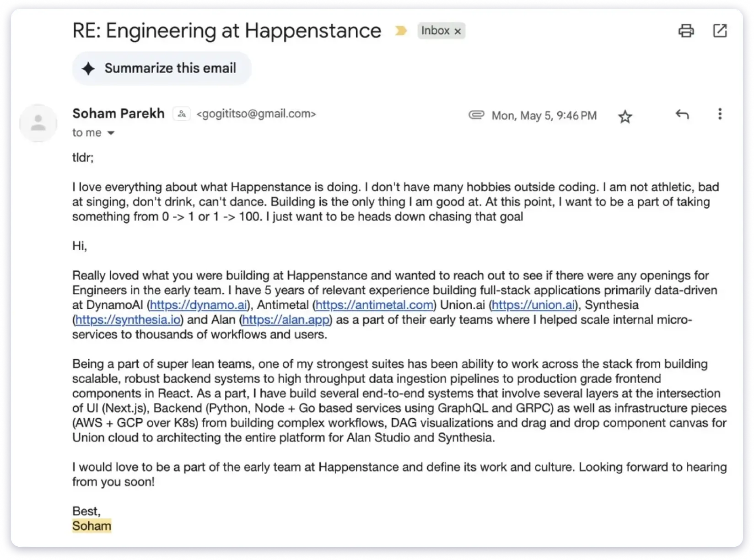Screen dimensions: 754x560
Task: Open the https://synthesia.io link
Action: pos(127,319)
